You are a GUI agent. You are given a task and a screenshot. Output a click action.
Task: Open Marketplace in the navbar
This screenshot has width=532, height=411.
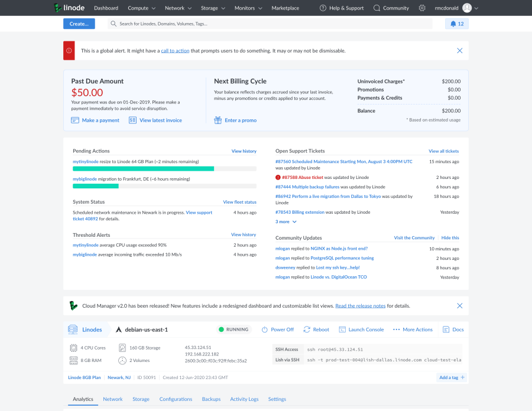(286, 8)
